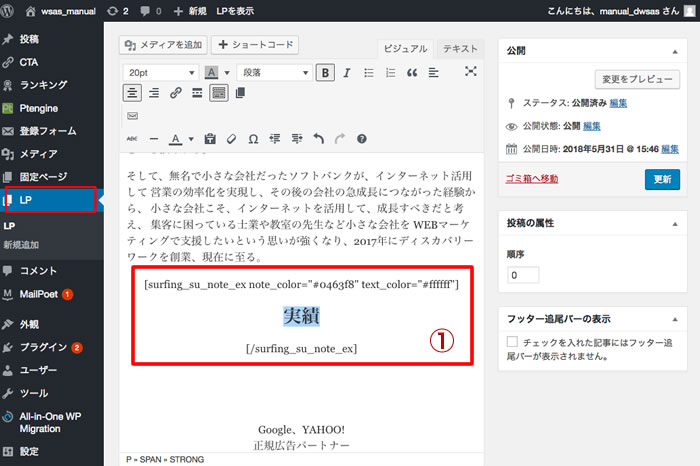The width and height of the screenshot is (700, 466).
Task: Open the text color picker arrow
Action: coord(190,139)
